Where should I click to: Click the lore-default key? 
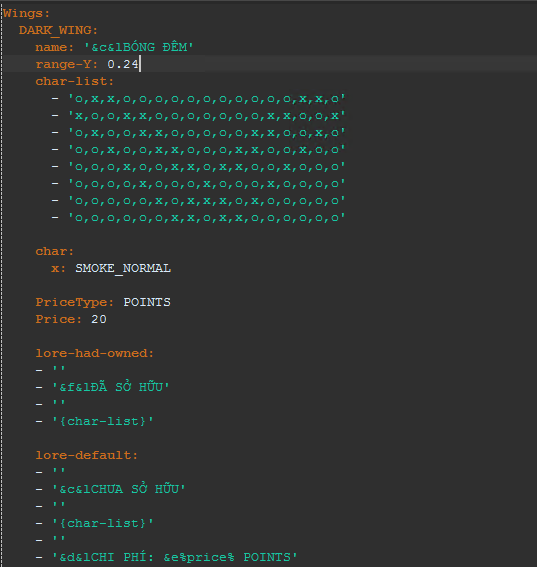87,455
